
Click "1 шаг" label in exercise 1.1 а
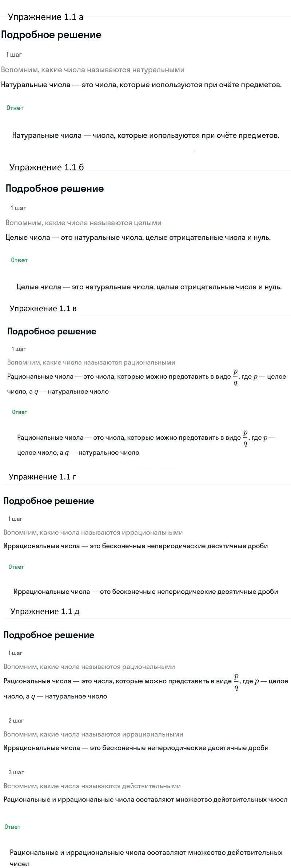pos(14,55)
